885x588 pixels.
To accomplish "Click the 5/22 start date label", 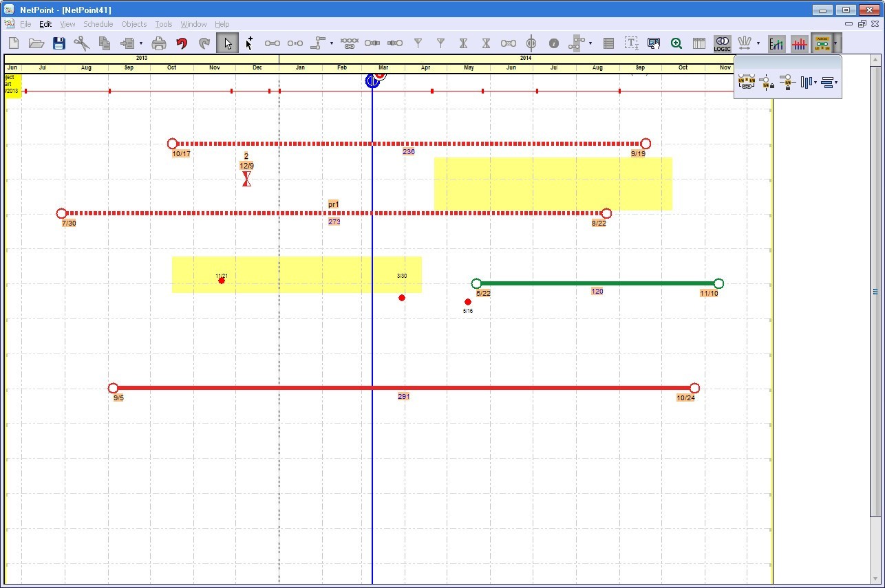I will click(x=483, y=294).
